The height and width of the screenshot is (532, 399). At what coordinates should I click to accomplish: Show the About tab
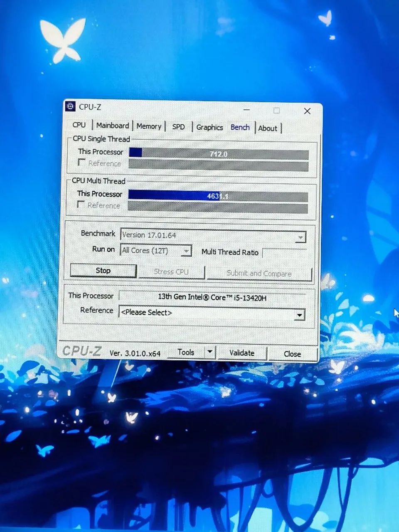pyautogui.click(x=268, y=128)
